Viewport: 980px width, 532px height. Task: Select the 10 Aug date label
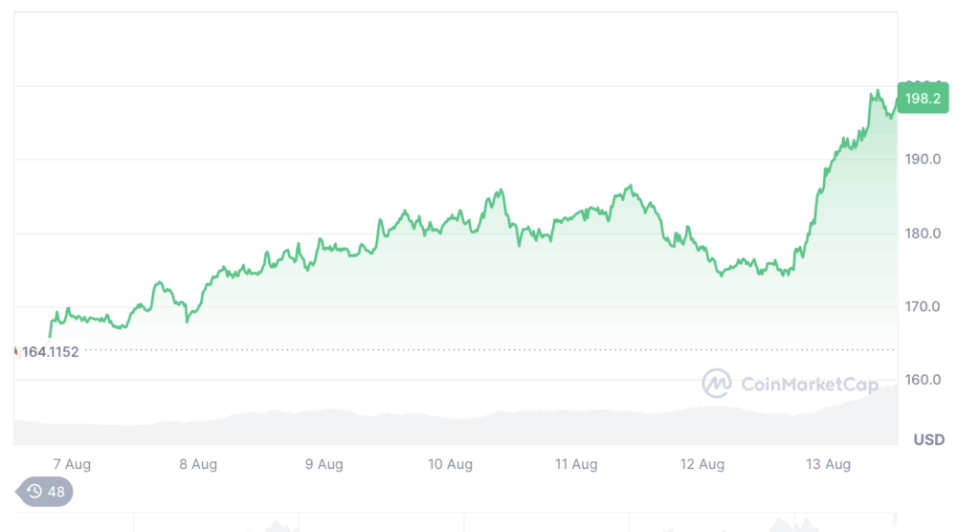tap(450, 464)
